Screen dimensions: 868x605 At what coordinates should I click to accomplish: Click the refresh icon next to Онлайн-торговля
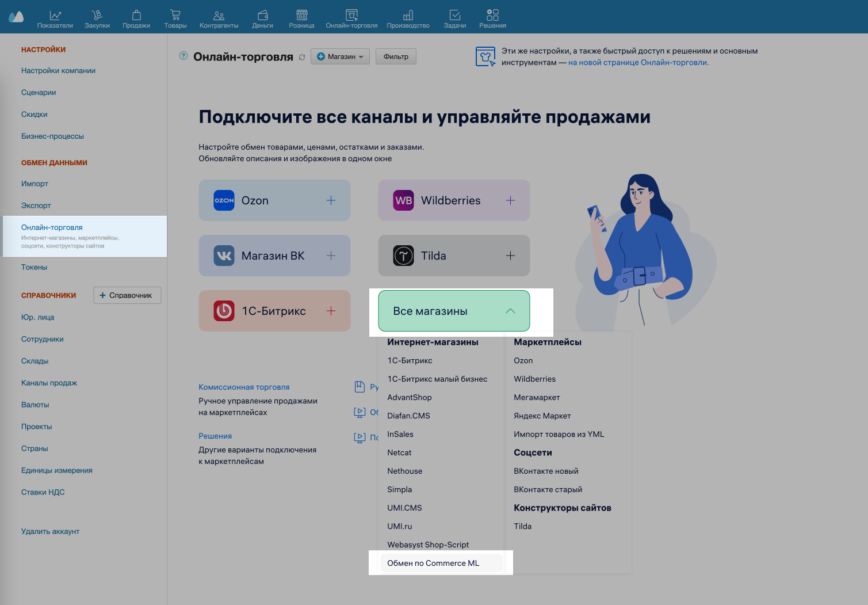point(302,57)
